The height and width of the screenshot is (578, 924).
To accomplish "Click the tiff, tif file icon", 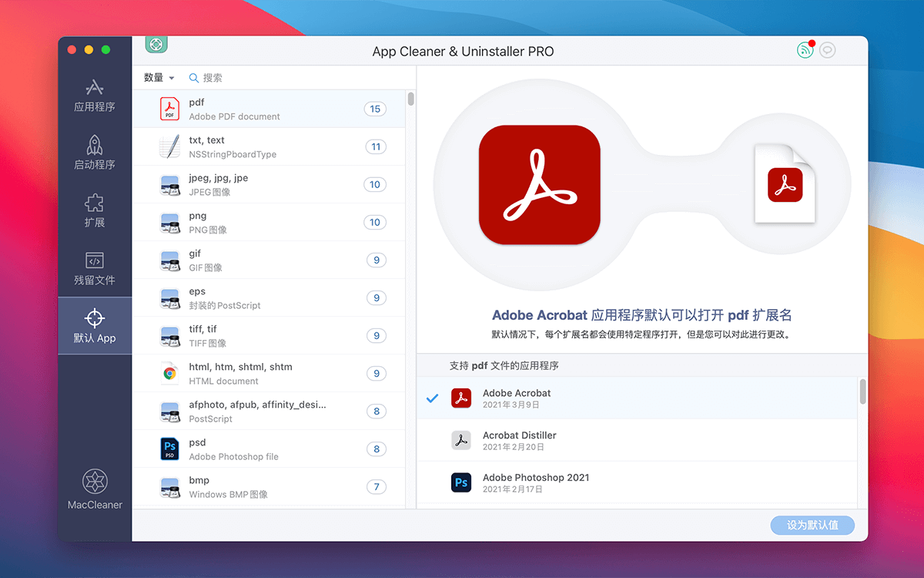I will pyautogui.click(x=169, y=335).
